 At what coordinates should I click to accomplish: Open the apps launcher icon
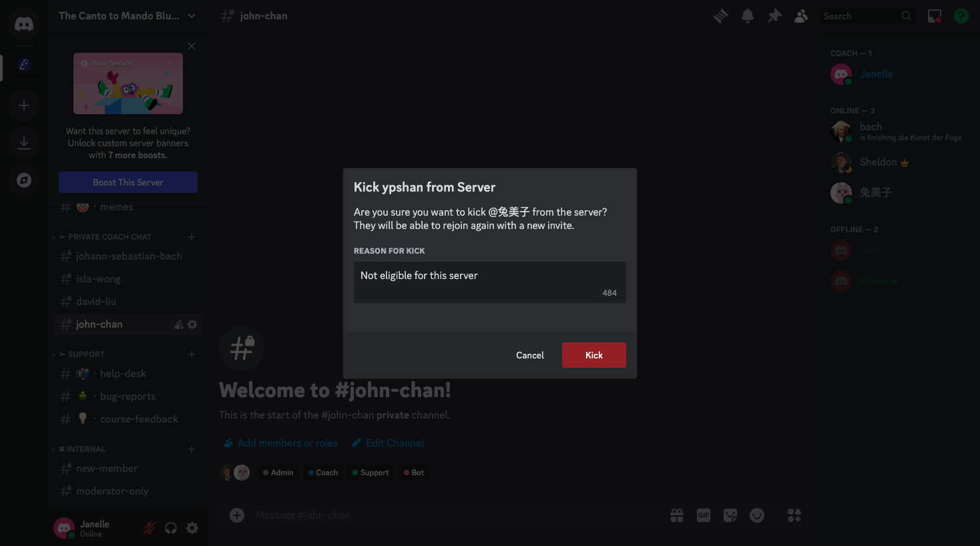point(794,515)
